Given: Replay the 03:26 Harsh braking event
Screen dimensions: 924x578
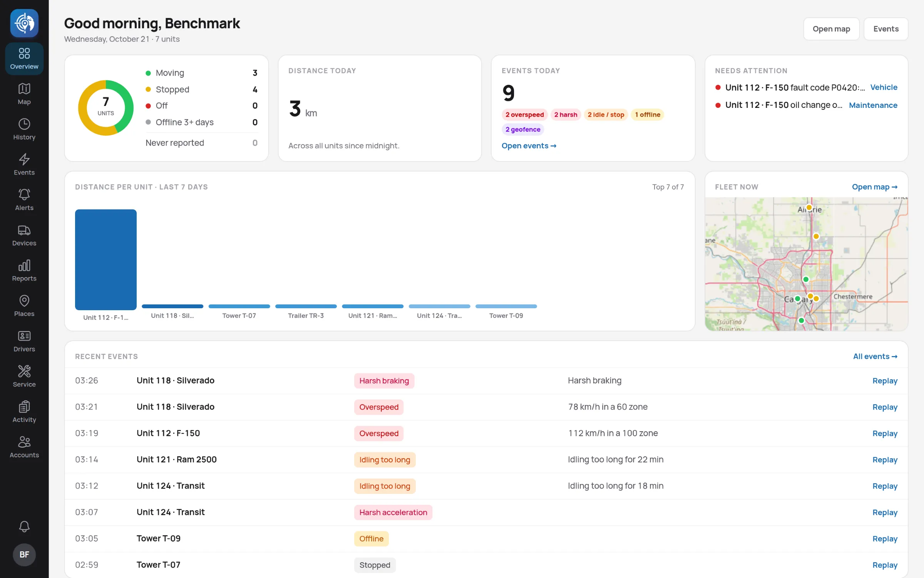Looking at the screenshot, I should 885,381.
